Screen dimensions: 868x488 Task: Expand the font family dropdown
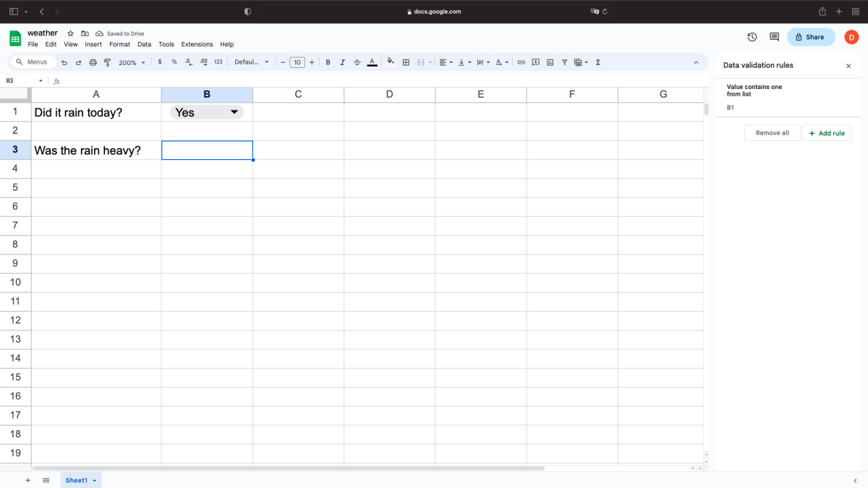[251, 62]
